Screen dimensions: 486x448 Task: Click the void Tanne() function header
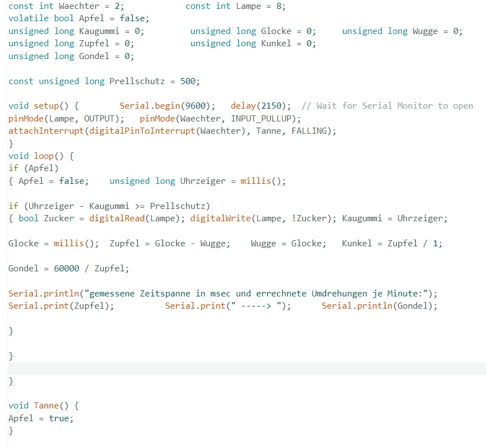coord(44,406)
